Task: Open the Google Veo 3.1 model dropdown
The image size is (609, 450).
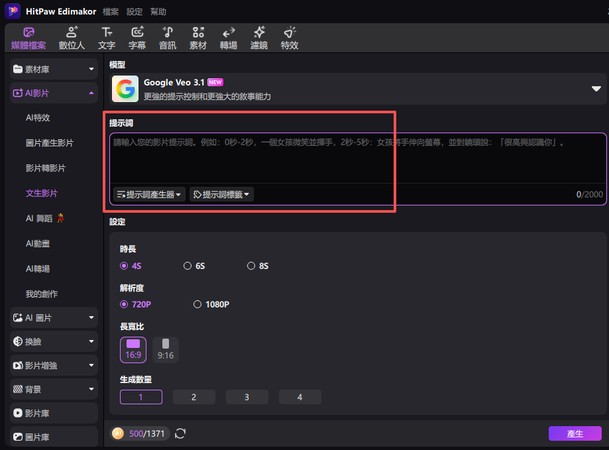Action: [596, 89]
